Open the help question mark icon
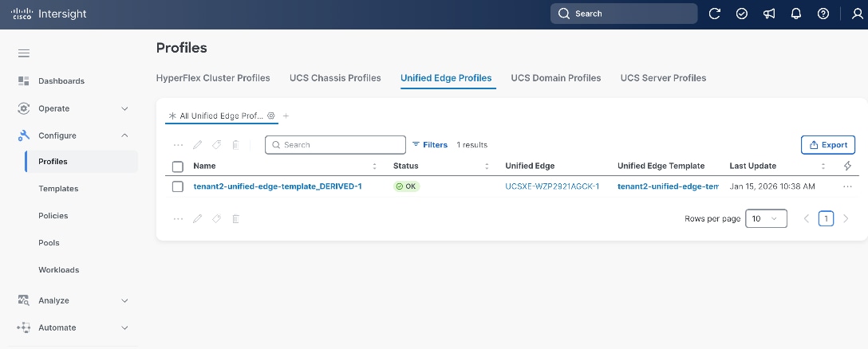The image size is (868, 349). (823, 14)
